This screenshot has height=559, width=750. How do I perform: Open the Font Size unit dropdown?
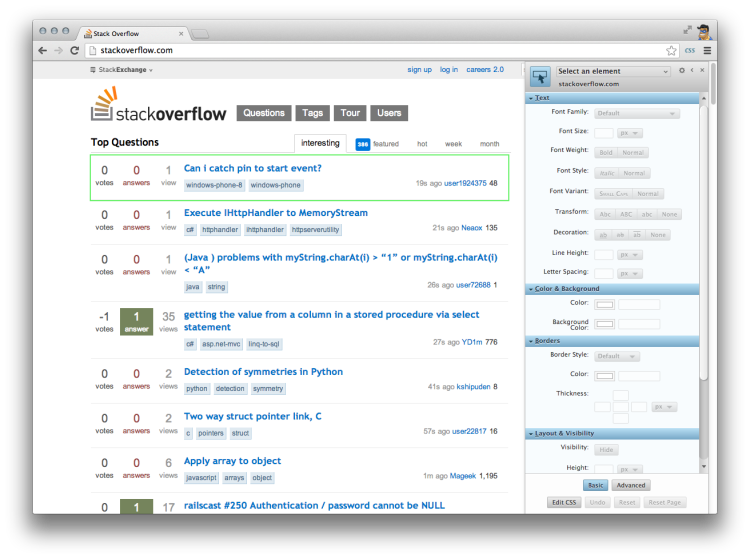(x=629, y=133)
